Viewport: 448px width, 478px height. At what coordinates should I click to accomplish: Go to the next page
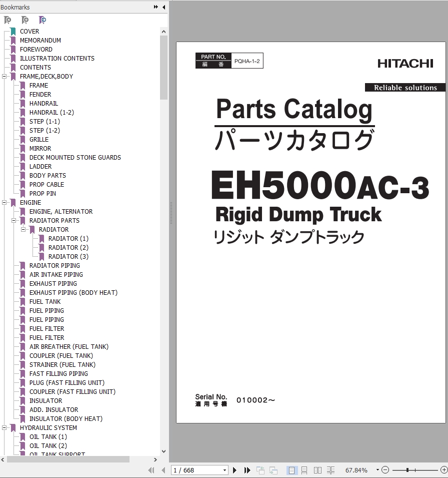click(234, 470)
